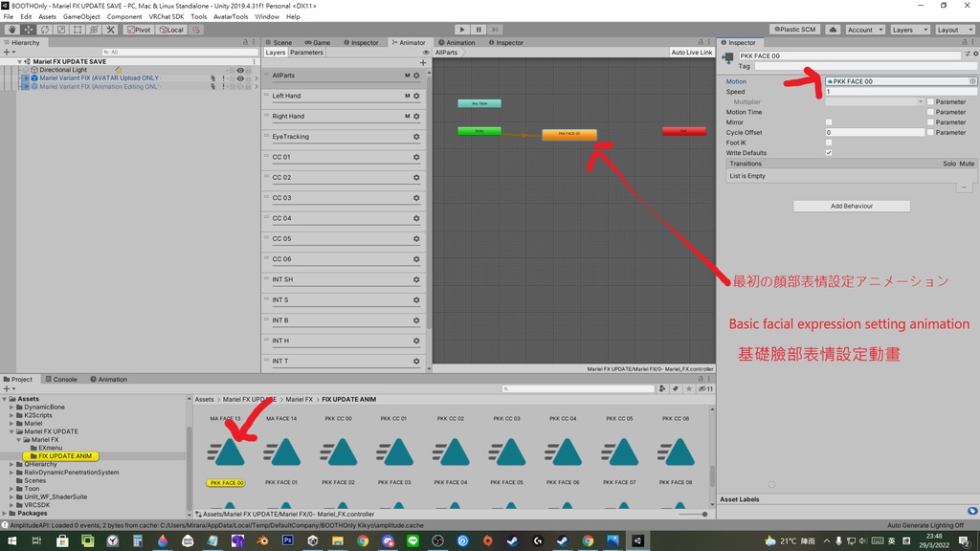Open the Hierarchy create plus dropdown
Image resolution: width=980 pixels, height=551 pixels.
pyautogui.click(x=9, y=53)
